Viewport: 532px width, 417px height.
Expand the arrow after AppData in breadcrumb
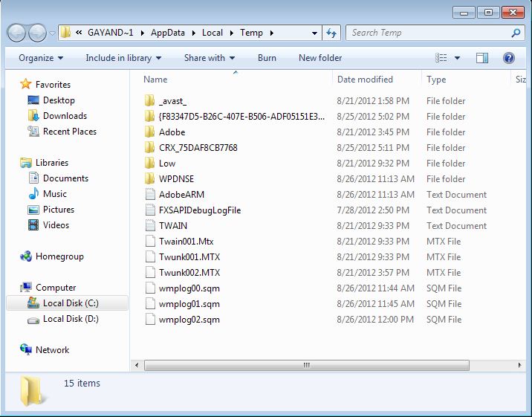coord(193,33)
